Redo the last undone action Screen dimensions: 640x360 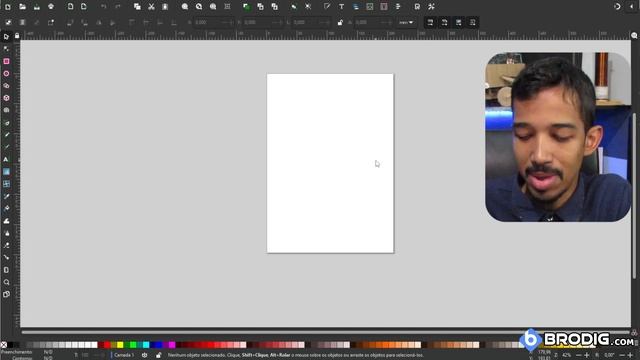[x=118, y=7]
